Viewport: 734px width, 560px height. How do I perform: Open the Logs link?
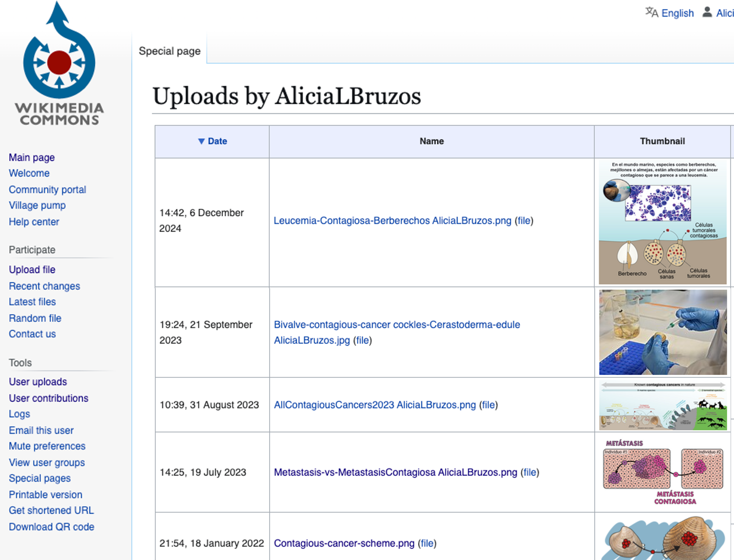19,414
